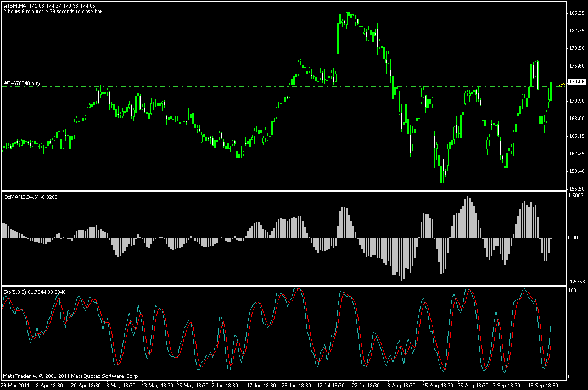Click the 162.25 price level label
Screen dimensions: 588x390
tap(577, 153)
